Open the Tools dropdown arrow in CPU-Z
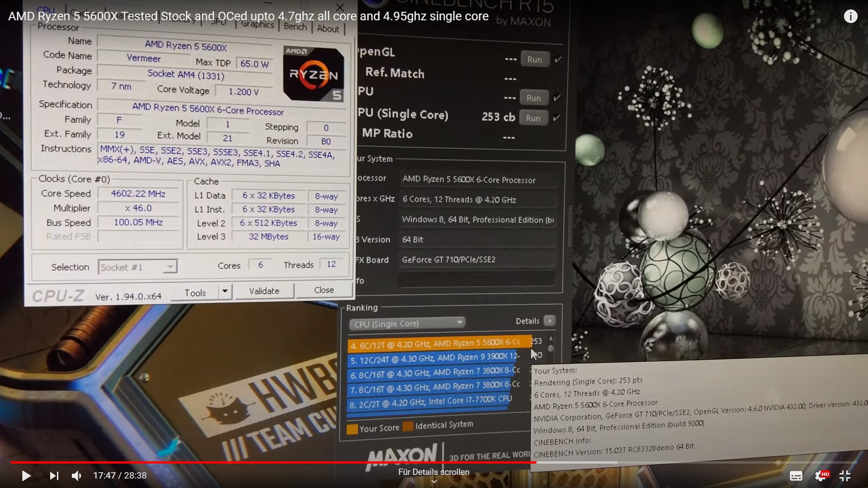 coord(226,291)
